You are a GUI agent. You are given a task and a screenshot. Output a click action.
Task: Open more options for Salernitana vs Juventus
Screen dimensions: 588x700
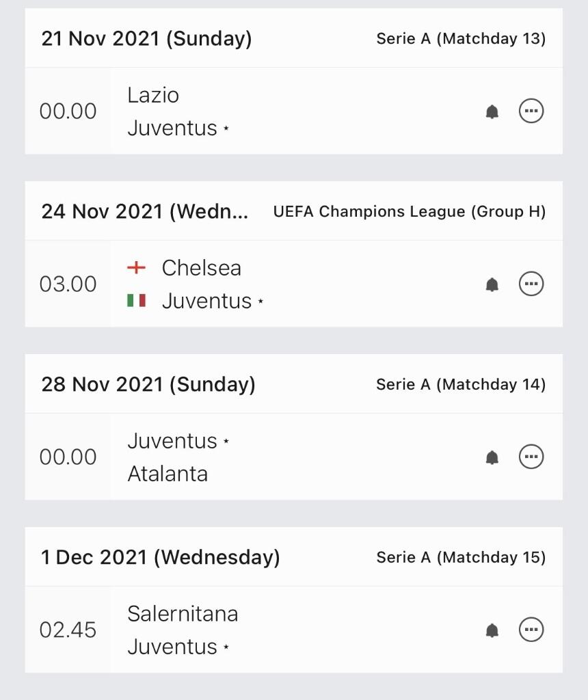coord(531,630)
